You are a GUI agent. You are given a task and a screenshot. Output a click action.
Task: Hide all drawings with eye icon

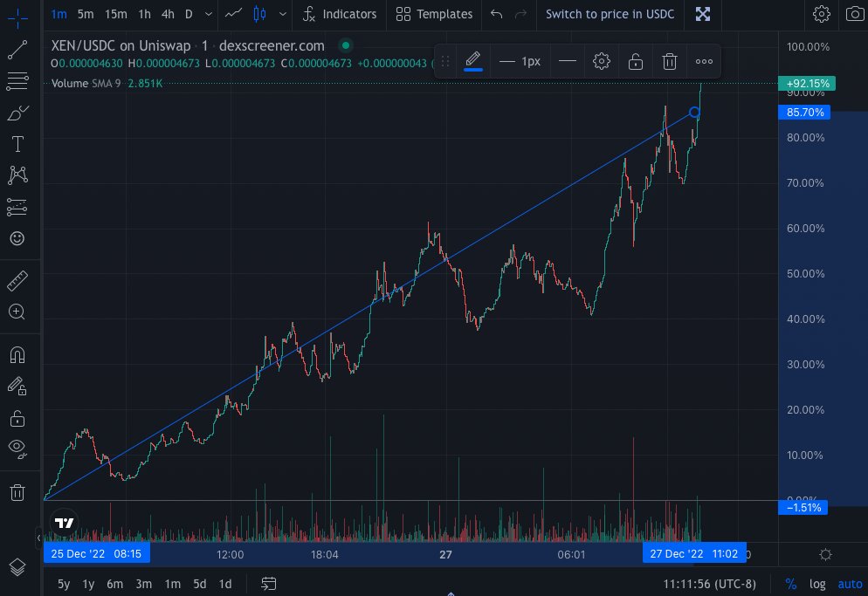click(17, 449)
